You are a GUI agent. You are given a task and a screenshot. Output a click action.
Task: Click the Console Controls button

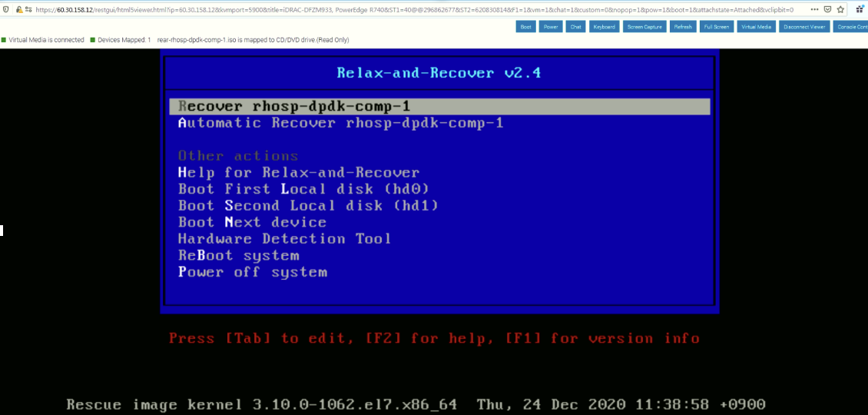tap(851, 27)
